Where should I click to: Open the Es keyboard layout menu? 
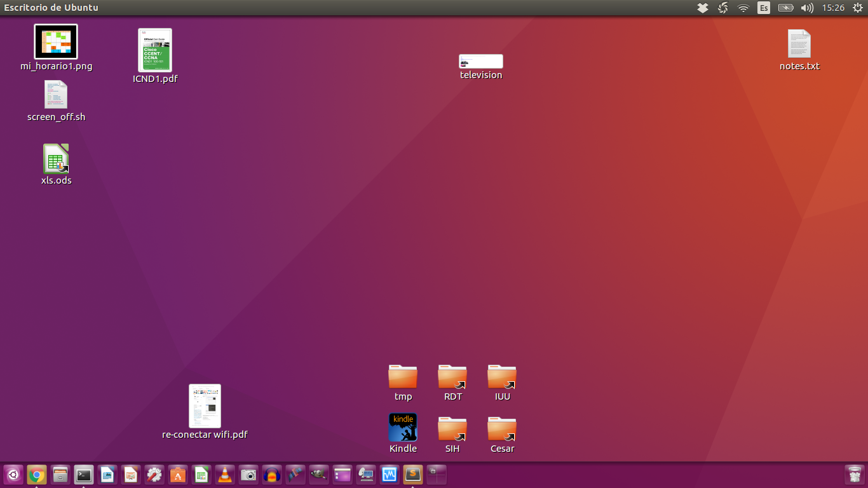[x=763, y=8]
